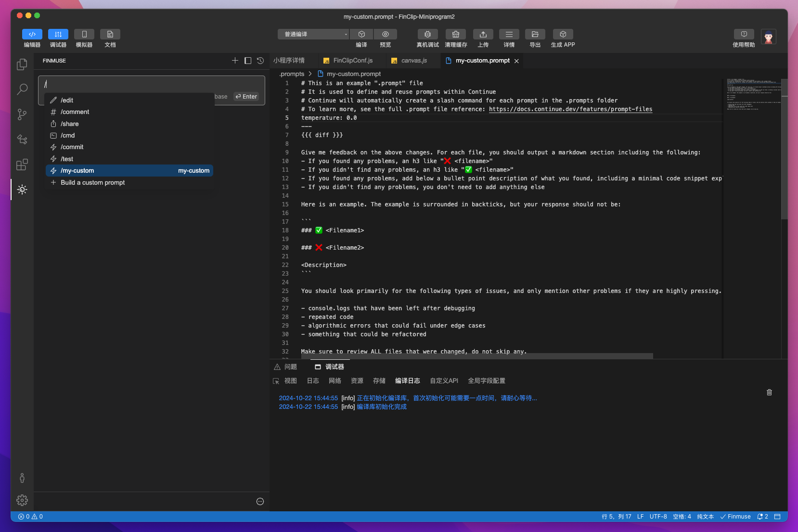Open the upload (上传) toolbar icon
The height and width of the screenshot is (532, 798).
pos(483,34)
